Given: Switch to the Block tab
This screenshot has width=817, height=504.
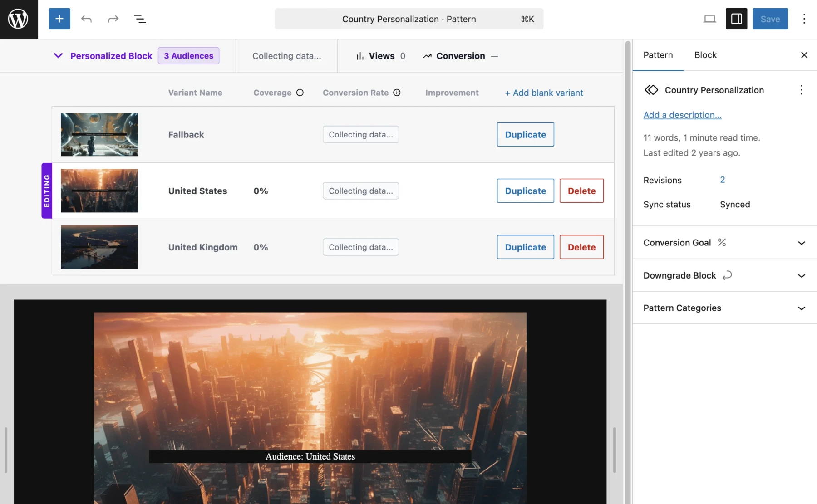Looking at the screenshot, I should coord(705,55).
